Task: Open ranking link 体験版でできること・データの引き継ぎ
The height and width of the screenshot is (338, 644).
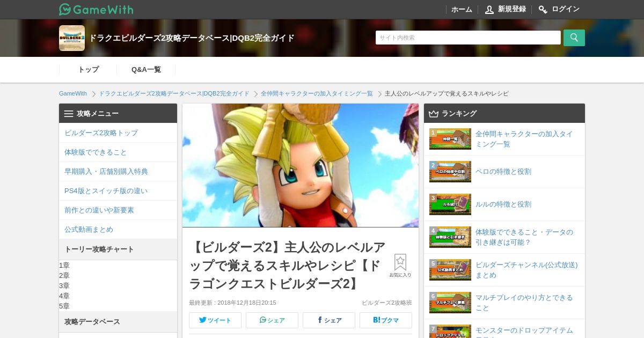Action: click(524, 237)
